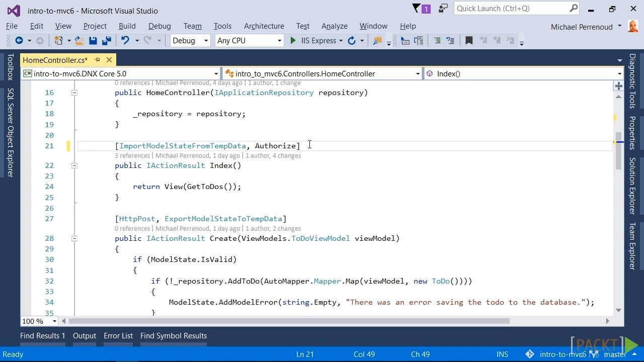Screen dimensions: 644x362
Task: Expand the IIS Express dropdown arrow
Action: 341,41
